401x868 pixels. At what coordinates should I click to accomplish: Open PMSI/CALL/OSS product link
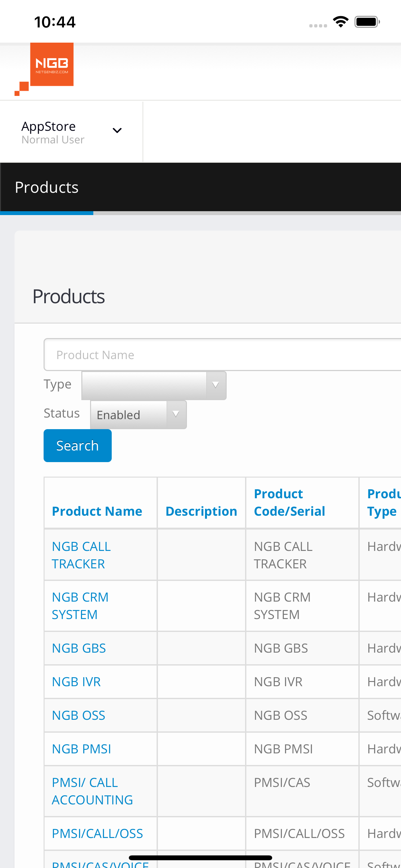pos(98,833)
